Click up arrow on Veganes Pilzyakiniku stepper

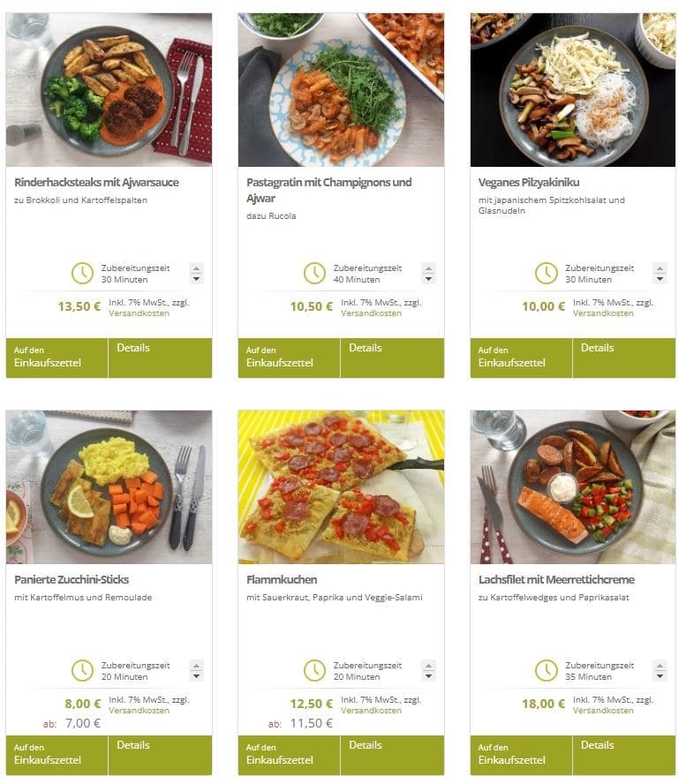pyautogui.click(x=660, y=268)
